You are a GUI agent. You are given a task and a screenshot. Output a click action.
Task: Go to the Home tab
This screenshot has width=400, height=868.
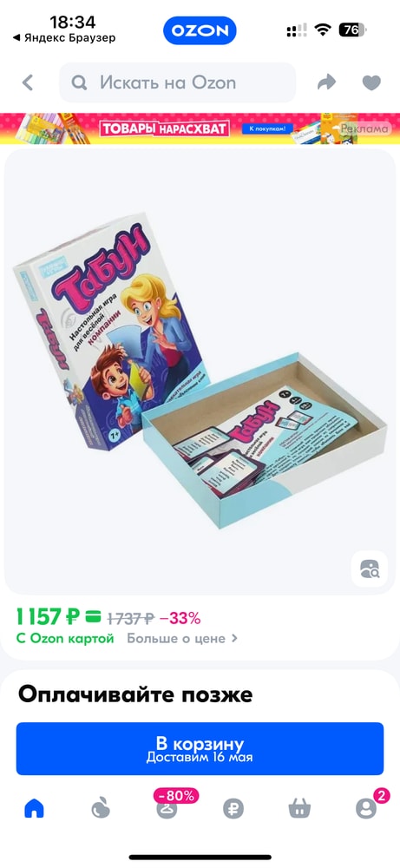click(x=34, y=809)
